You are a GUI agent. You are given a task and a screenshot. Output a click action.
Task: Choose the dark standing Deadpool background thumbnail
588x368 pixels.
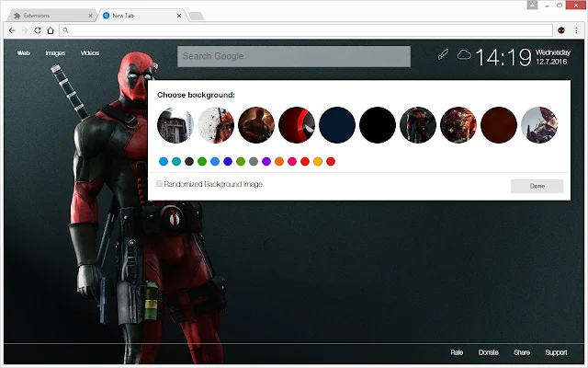point(418,125)
